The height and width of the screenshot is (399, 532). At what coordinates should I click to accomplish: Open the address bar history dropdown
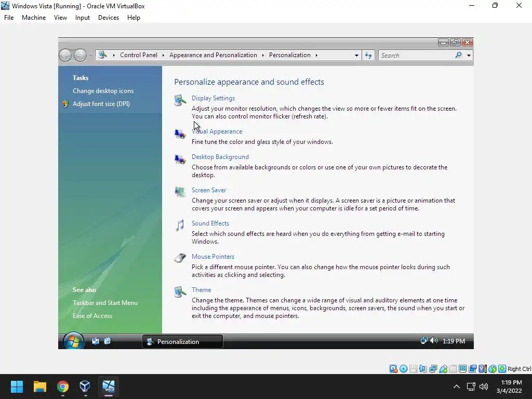(x=356, y=55)
